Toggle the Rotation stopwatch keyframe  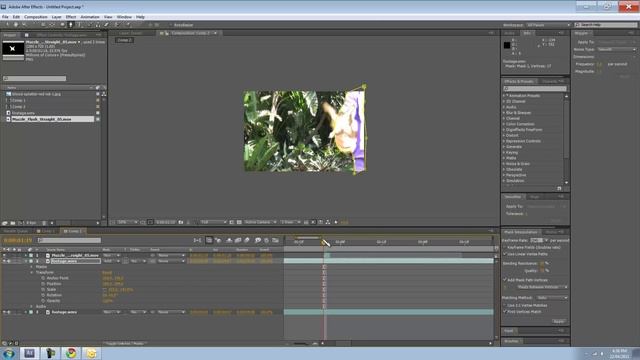pyautogui.click(x=43, y=295)
